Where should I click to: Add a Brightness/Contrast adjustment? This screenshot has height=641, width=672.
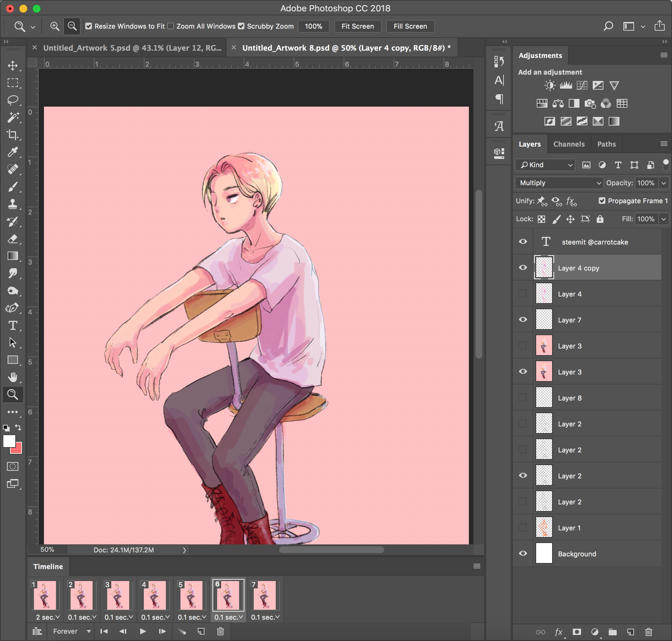(550, 85)
